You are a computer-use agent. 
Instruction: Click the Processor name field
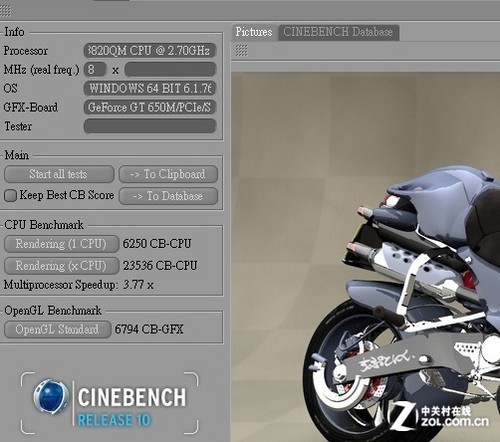[150, 51]
